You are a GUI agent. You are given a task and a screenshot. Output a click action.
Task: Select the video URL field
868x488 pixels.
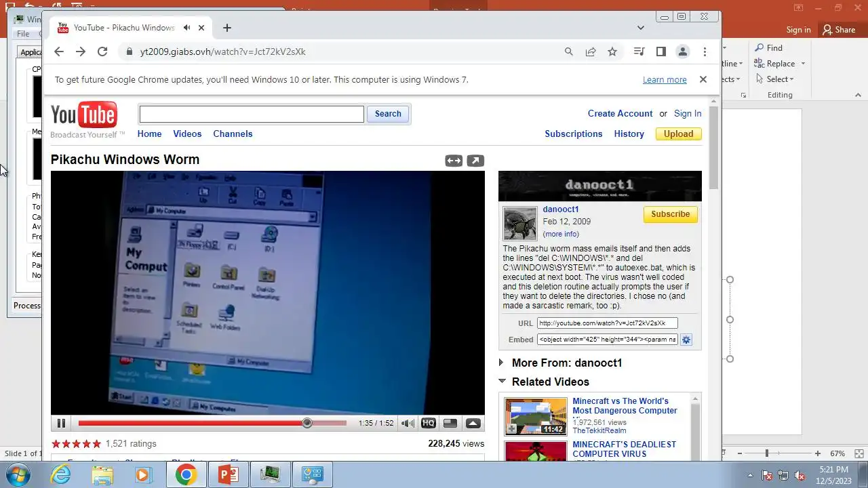pyautogui.click(x=607, y=323)
